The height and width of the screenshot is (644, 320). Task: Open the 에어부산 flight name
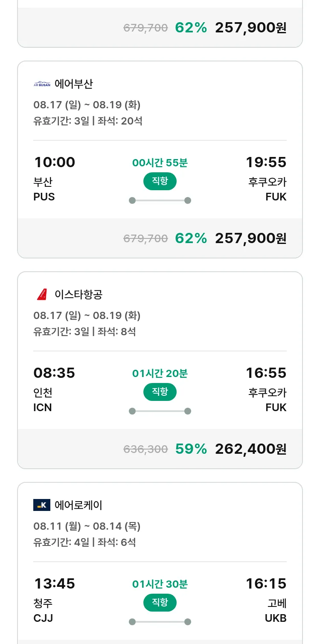coord(73,84)
